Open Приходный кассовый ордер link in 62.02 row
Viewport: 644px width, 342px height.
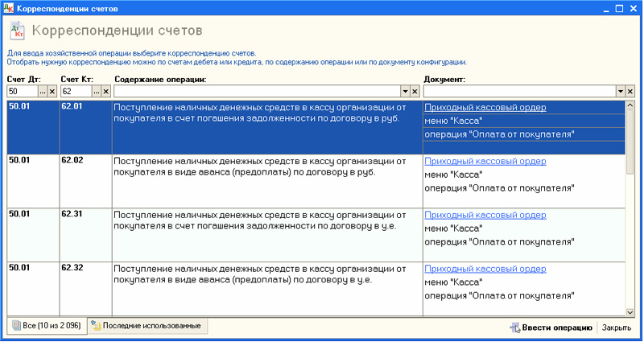click(x=485, y=161)
